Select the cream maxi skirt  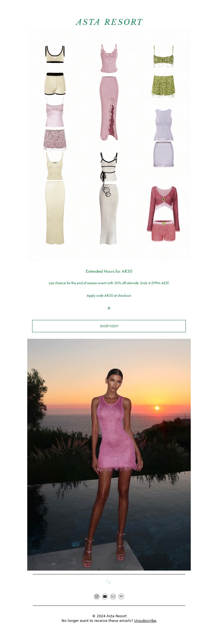point(55,213)
